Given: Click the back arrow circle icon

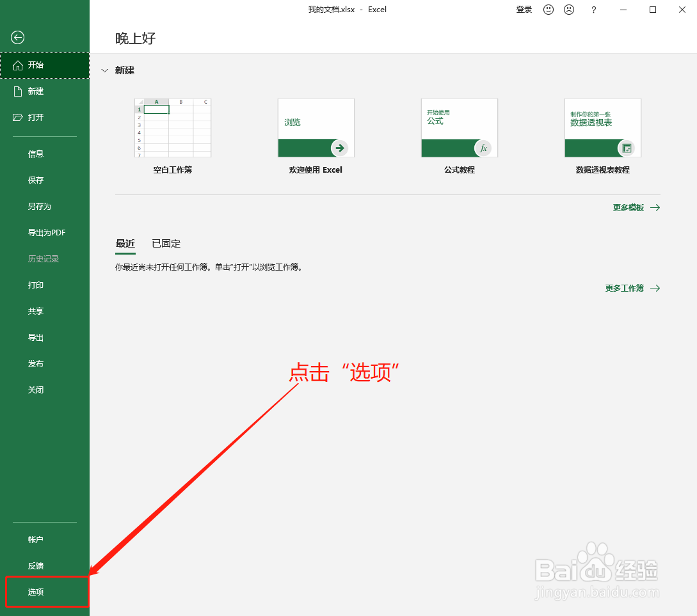Looking at the screenshot, I should click(18, 38).
